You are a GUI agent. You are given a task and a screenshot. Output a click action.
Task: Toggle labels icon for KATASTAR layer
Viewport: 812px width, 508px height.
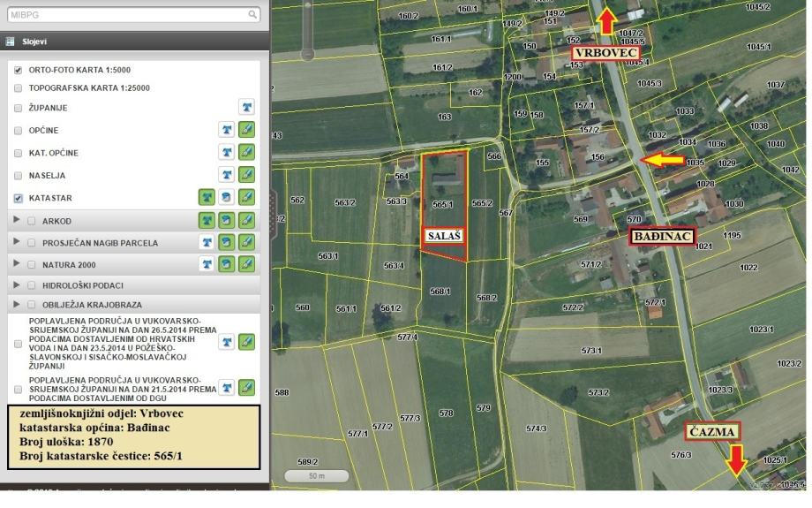coord(207,198)
